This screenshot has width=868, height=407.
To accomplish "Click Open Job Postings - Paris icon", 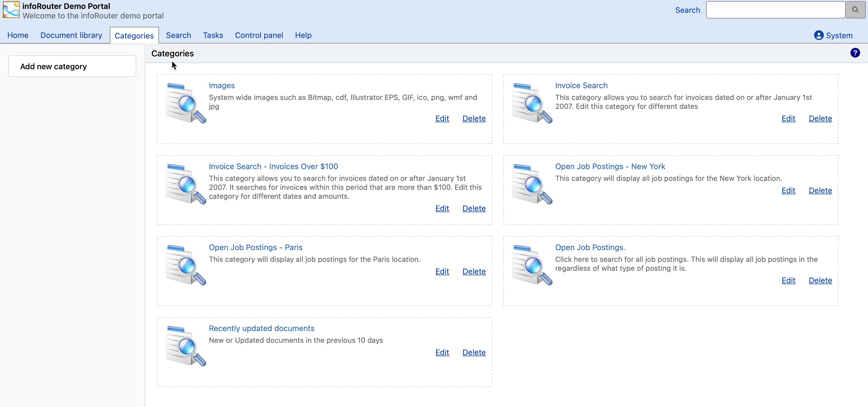I will pos(186,264).
